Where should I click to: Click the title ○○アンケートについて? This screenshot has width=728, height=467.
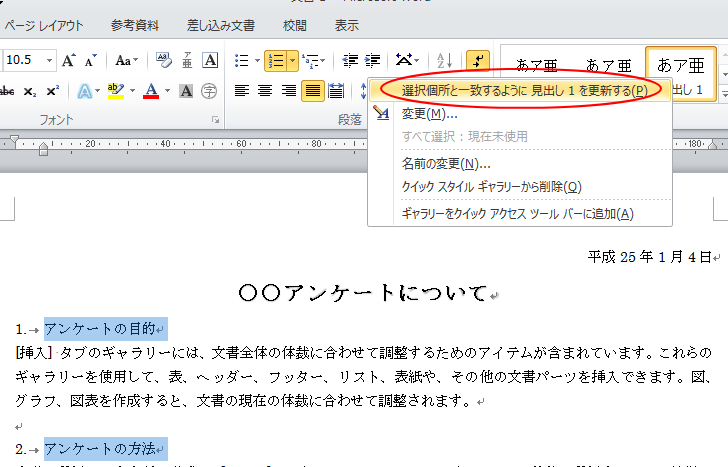[x=362, y=293]
